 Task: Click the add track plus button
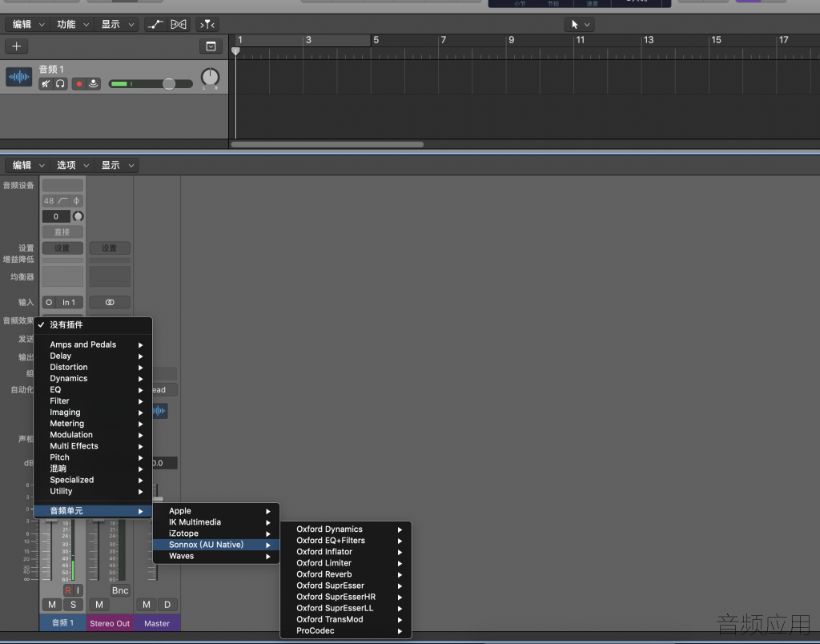(16, 46)
